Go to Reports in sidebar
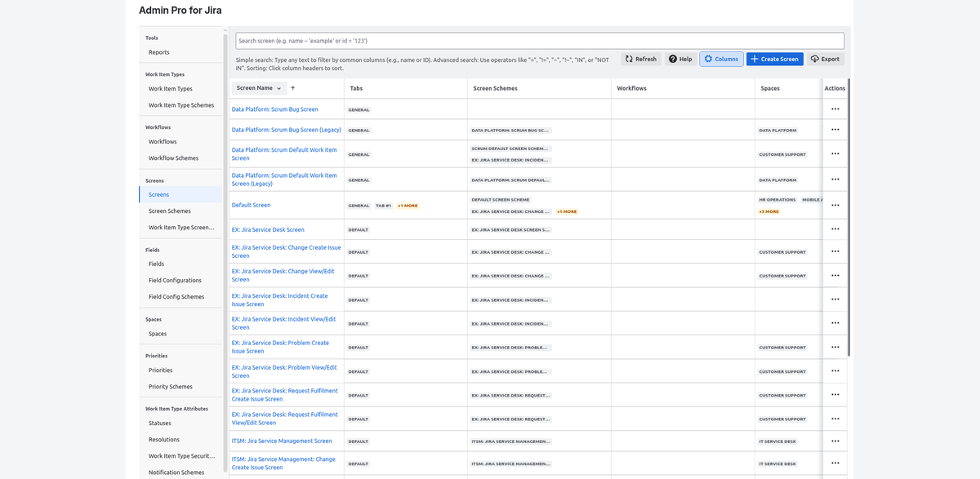Screen dimensions: 980x479 (159, 52)
